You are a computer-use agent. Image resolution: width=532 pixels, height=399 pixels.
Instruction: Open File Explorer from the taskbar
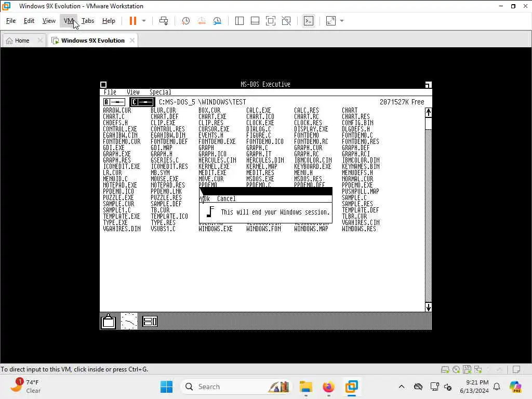tap(305, 387)
